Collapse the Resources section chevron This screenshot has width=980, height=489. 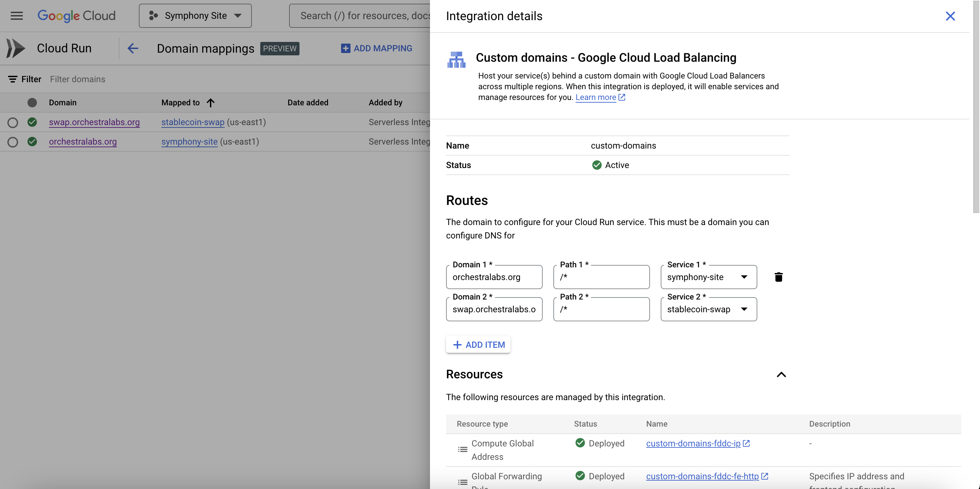(x=781, y=374)
